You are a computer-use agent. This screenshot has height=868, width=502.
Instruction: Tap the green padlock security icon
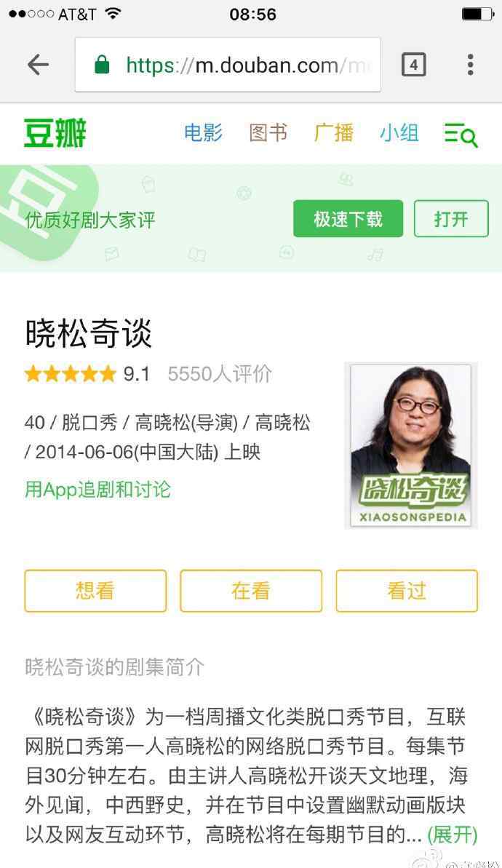pyautogui.click(x=102, y=64)
